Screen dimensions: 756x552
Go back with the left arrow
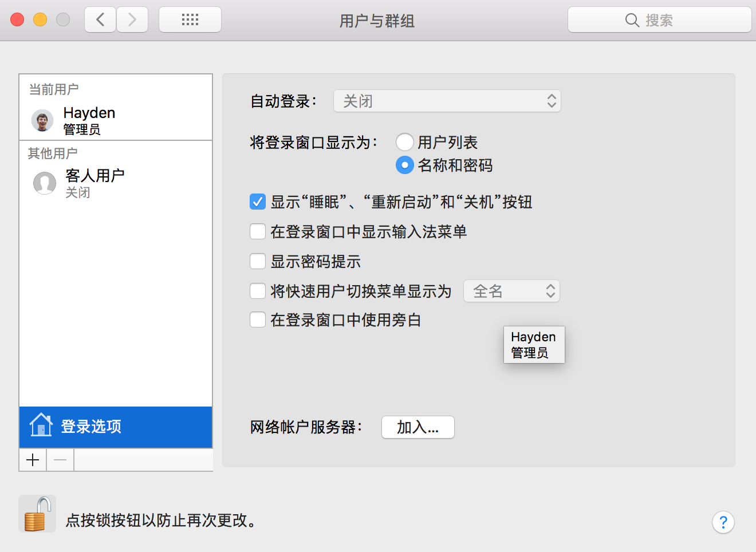coord(100,20)
